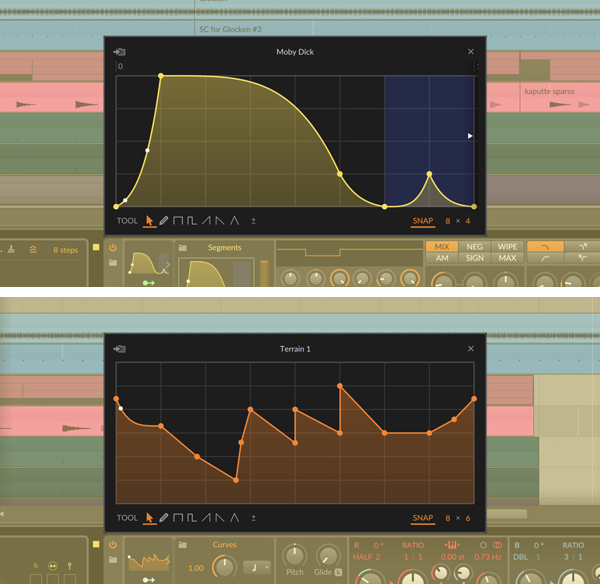Close the Moby Dick curve editor

pyautogui.click(x=471, y=51)
